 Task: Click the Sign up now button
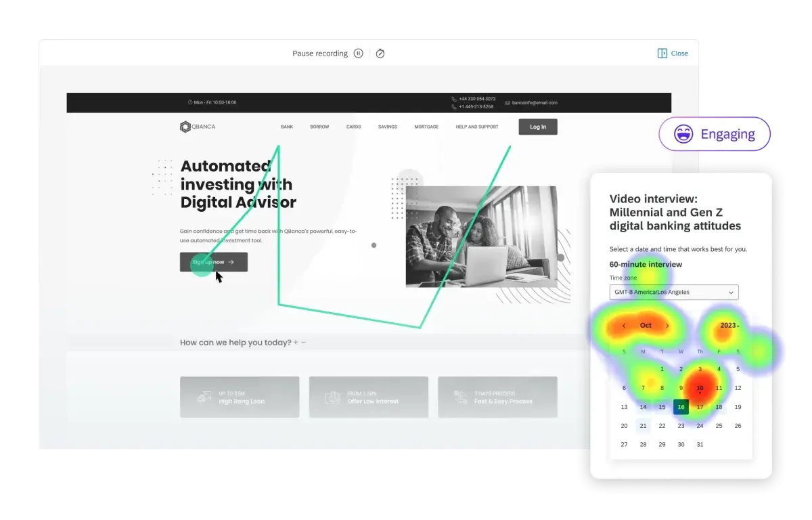tap(214, 262)
